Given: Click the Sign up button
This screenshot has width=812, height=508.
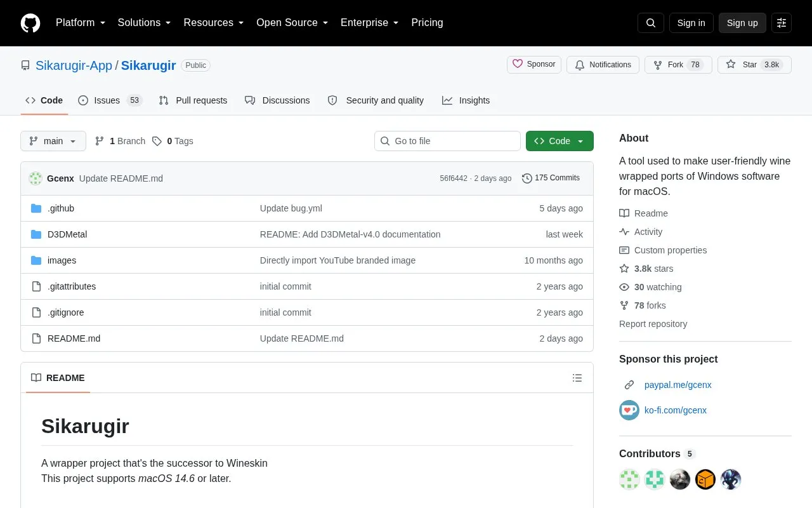Looking at the screenshot, I should (x=742, y=23).
